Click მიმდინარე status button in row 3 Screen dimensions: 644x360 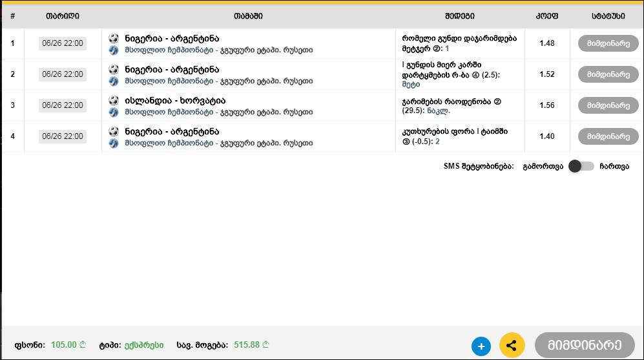pos(608,105)
